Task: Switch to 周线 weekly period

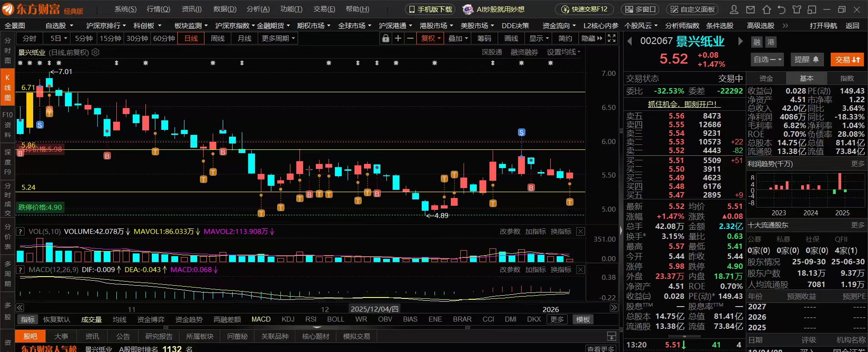Action: 218,39
